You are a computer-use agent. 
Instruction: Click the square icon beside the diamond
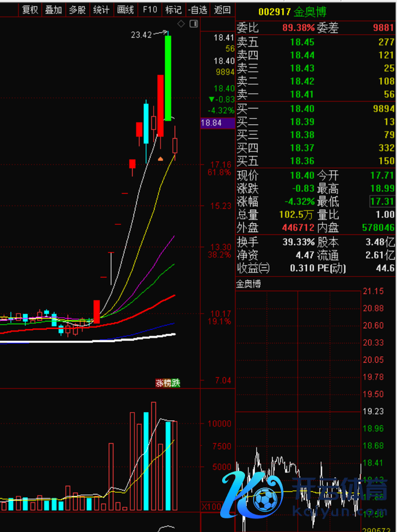tap(193, 24)
